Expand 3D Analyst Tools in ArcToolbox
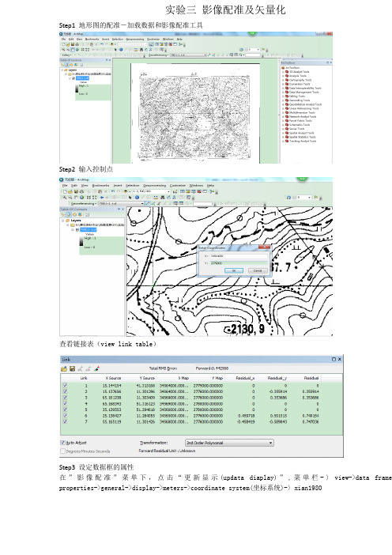392x555 pixels. (x=283, y=72)
